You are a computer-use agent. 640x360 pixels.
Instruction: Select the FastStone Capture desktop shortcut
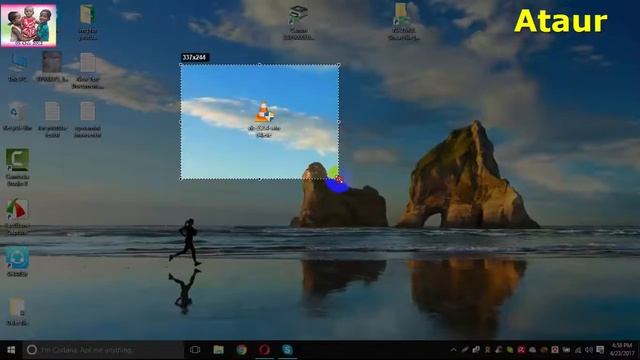point(17,217)
